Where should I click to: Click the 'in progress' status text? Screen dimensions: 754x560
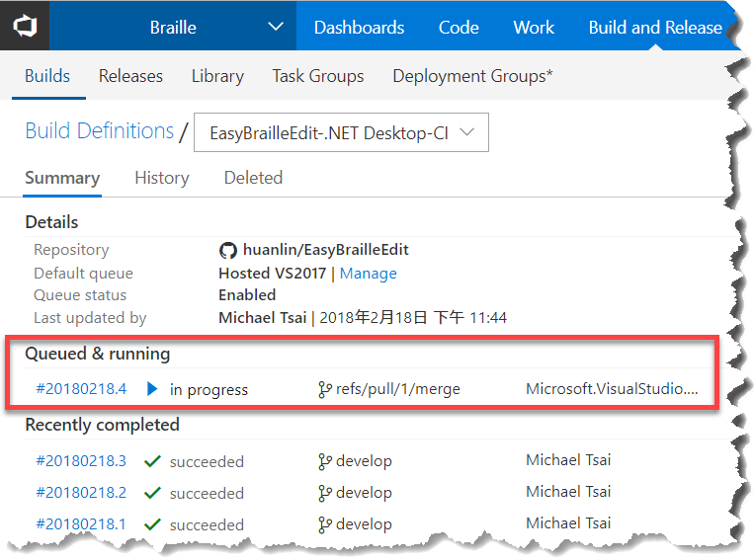(209, 389)
